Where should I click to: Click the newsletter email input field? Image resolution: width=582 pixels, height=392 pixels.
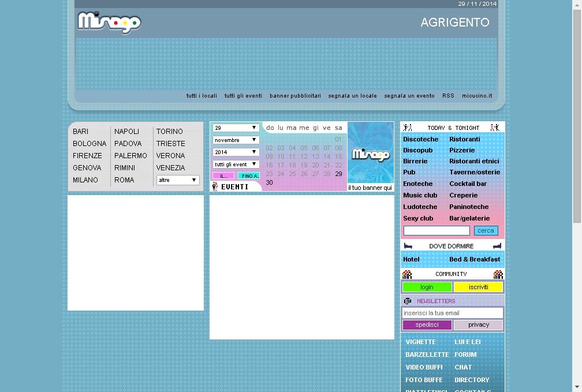click(453, 313)
